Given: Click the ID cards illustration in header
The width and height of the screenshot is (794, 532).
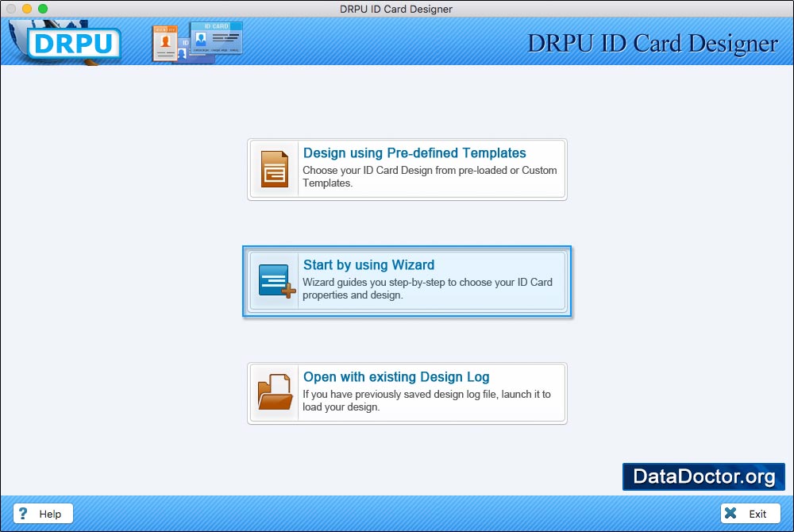Looking at the screenshot, I should (197, 43).
